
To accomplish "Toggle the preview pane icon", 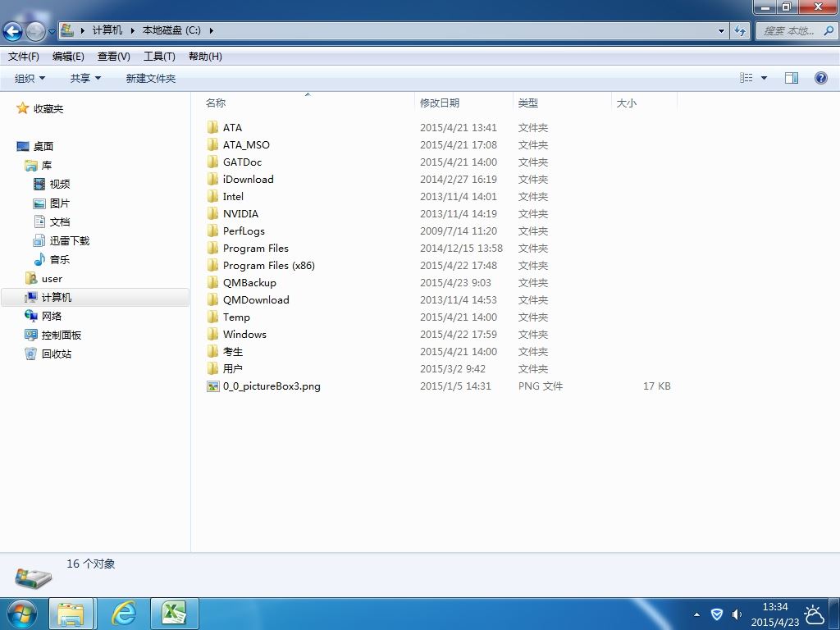I will click(x=792, y=78).
